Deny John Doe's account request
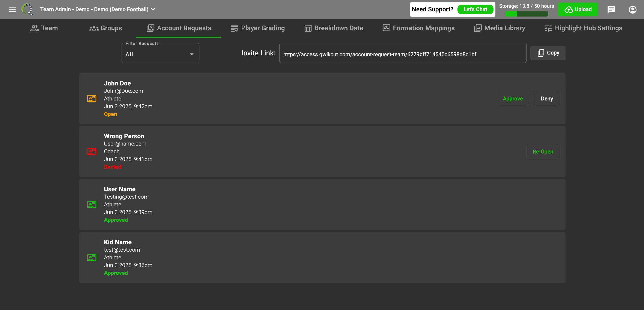The width and height of the screenshot is (644, 310). pyautogui.click(x=547, y=99)
